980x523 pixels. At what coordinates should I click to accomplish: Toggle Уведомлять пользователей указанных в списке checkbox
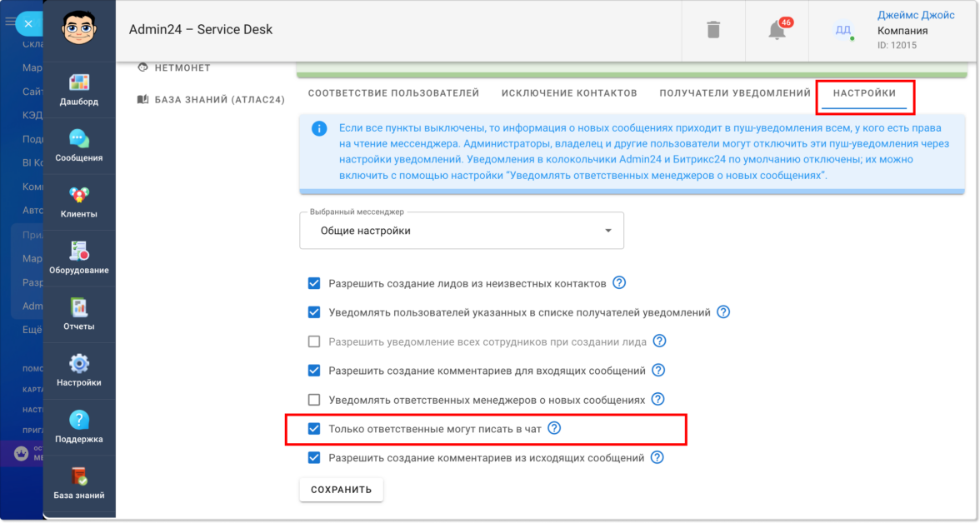(313, 312)
